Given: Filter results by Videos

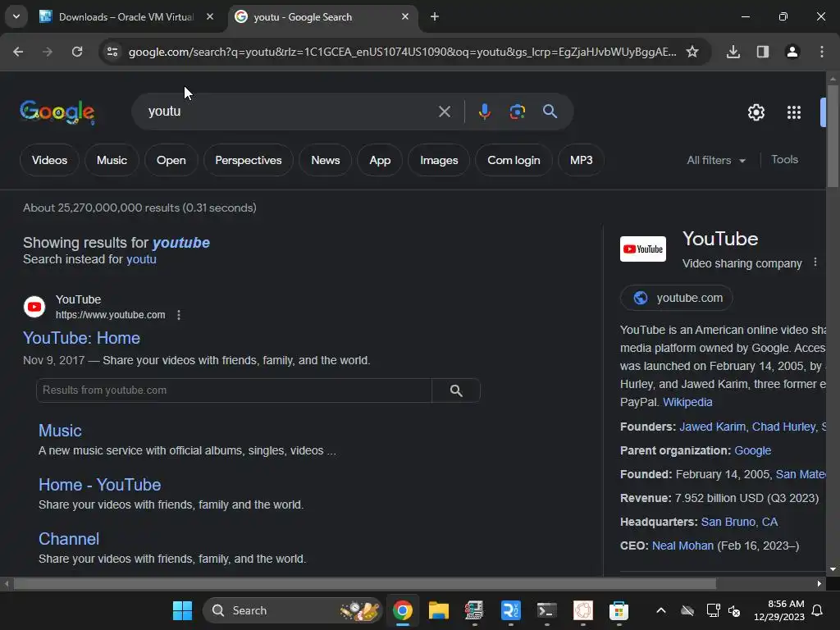Looking at the screenshot, I should 49,160.
